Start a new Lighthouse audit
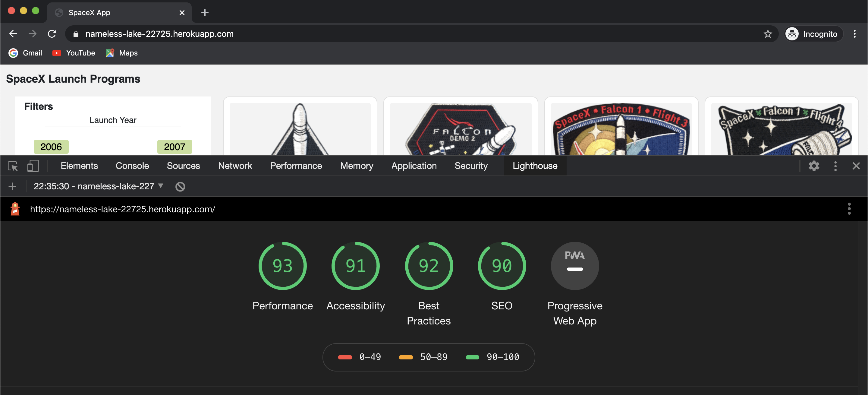868x395 pixels. [12, 186]
